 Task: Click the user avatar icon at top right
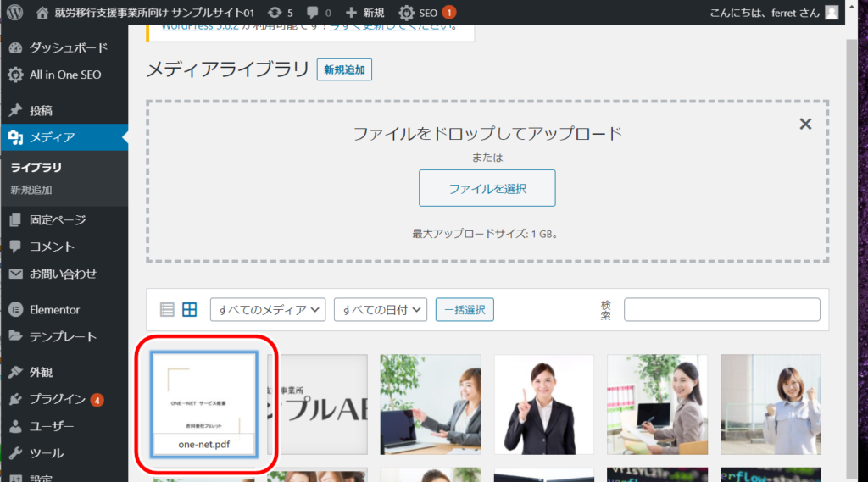(x=832, y=12)
